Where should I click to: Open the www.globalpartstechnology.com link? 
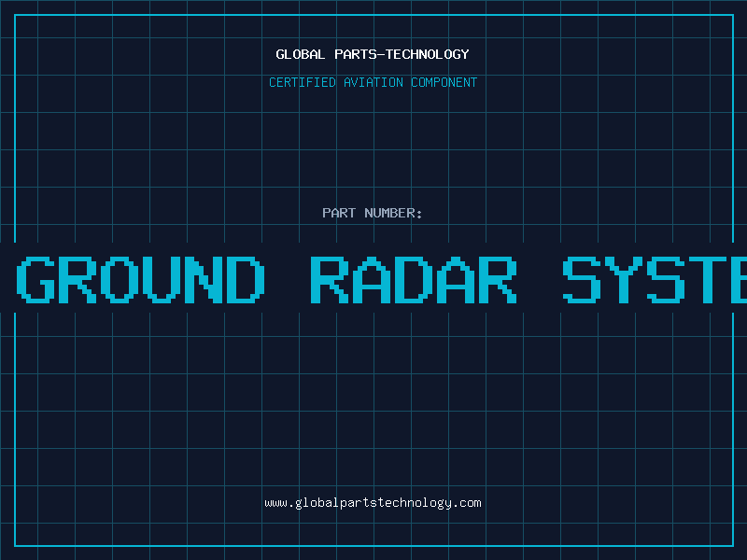click(373, 503)
